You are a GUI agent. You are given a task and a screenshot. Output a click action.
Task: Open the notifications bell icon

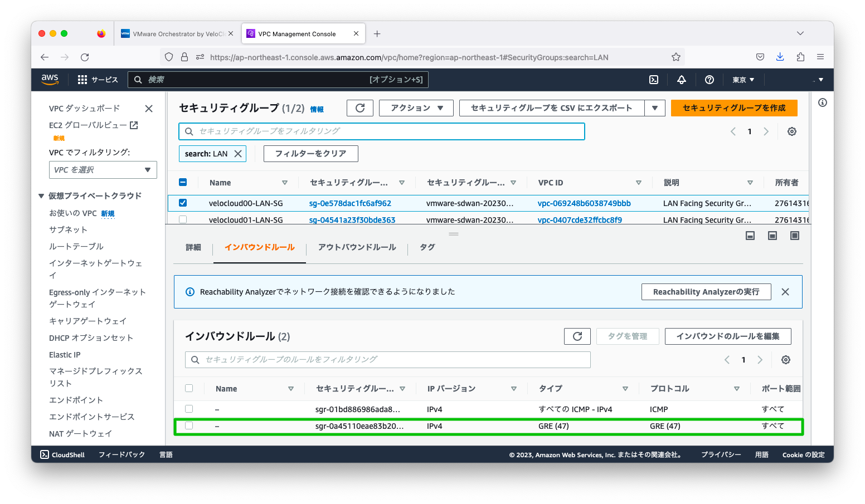tap(681, 80)
